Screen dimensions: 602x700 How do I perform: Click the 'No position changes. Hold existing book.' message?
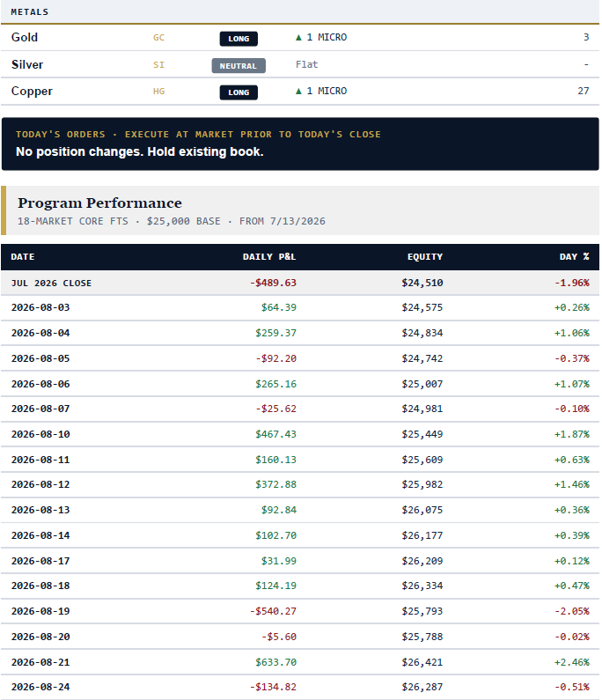(140, 151)
